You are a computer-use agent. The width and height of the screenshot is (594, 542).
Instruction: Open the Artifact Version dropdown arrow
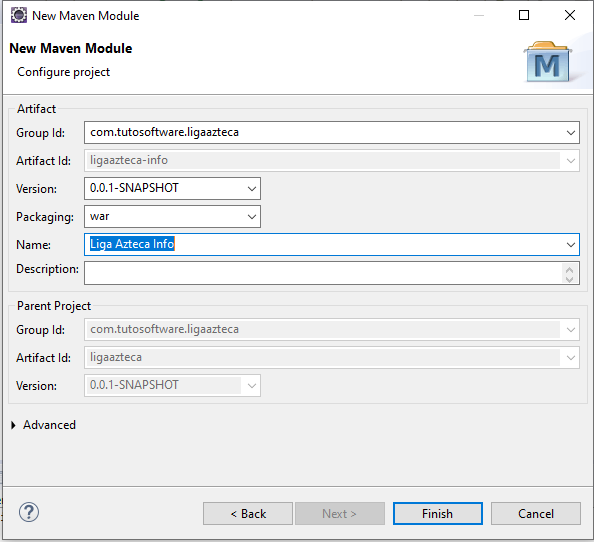tap(252, 189)
